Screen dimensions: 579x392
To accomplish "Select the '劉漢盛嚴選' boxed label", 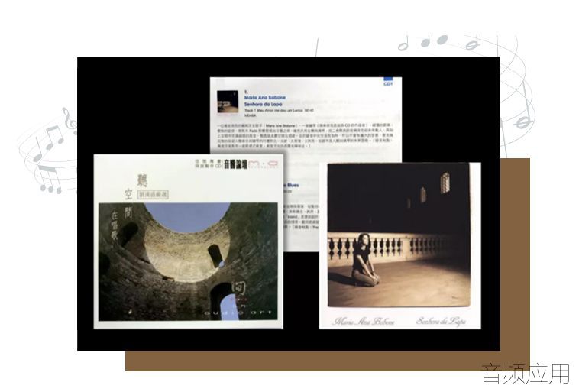I will [153, 194].
